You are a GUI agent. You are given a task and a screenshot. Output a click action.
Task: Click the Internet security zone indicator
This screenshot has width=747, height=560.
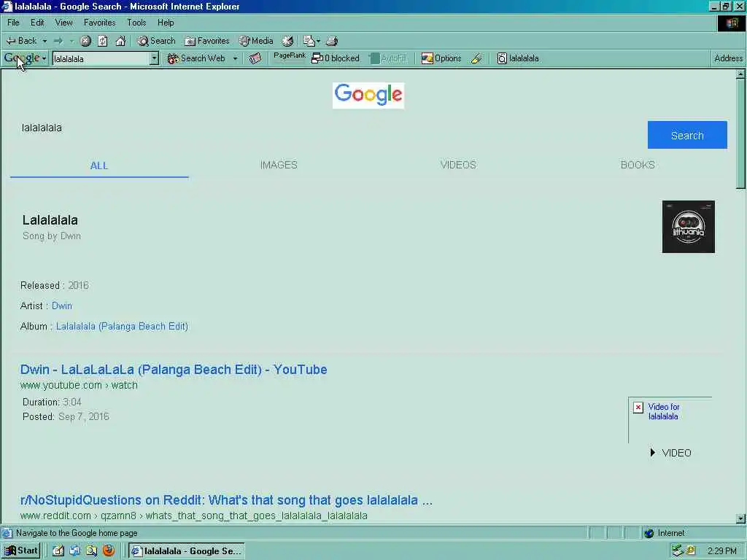pos(664,533)
